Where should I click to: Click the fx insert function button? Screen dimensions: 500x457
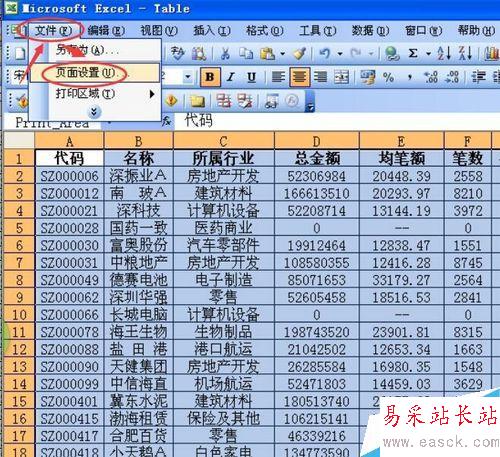click(x=167, y=122)
